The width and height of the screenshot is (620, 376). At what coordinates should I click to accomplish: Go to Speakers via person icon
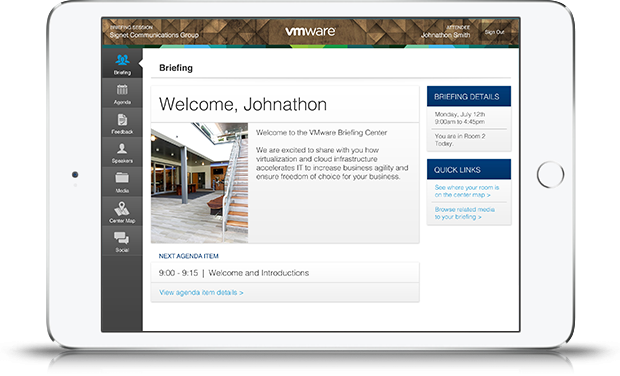[122, 149]
